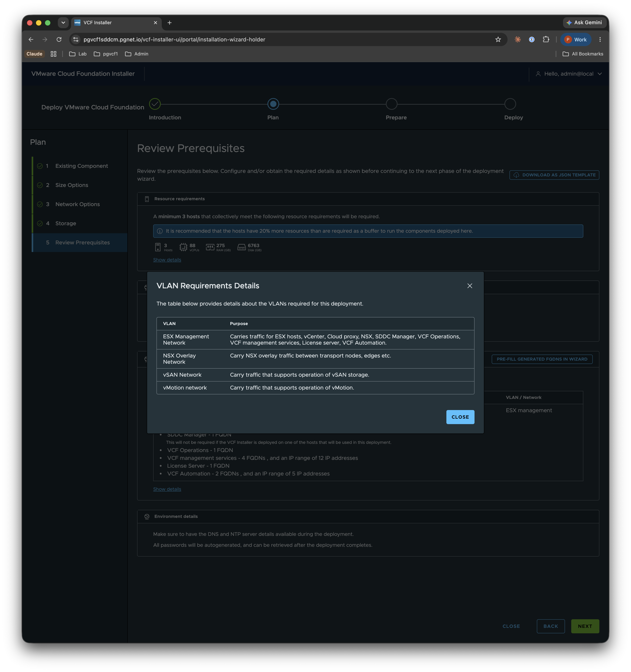Click the wizard CLOSE link at page bottom
The image size is (631, 672).
[511, 626]
